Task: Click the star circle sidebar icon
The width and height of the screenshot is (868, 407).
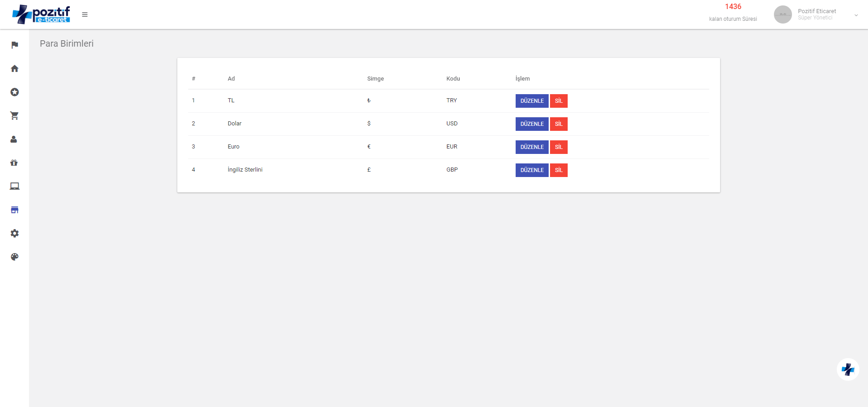Action: [x=14, y=92]
